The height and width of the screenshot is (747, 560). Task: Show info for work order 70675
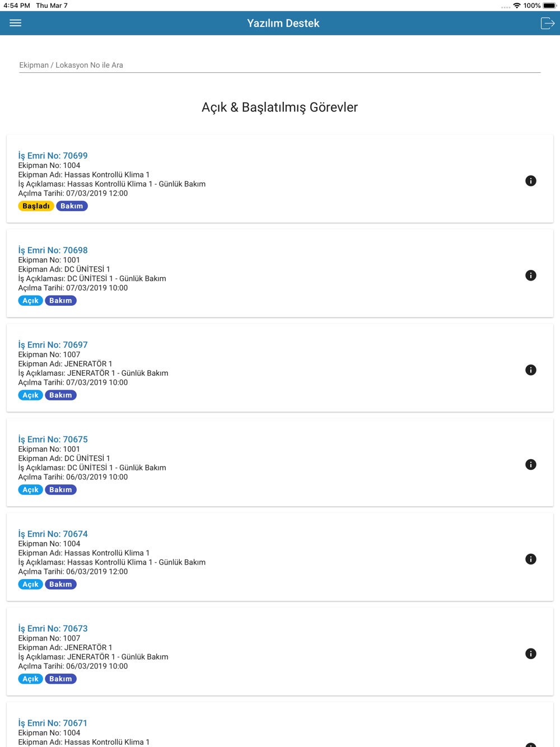point(531,465)
